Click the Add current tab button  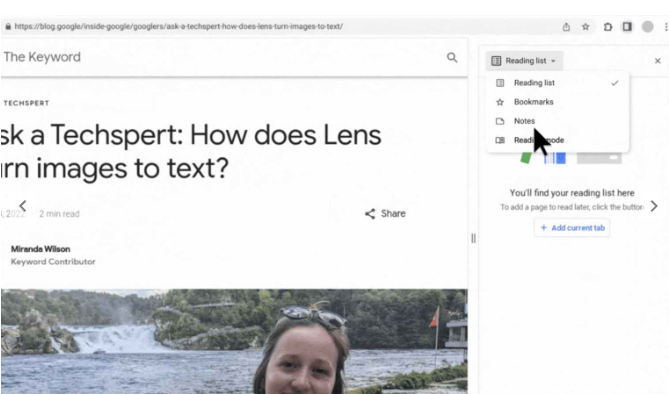[x=572, y=228]
